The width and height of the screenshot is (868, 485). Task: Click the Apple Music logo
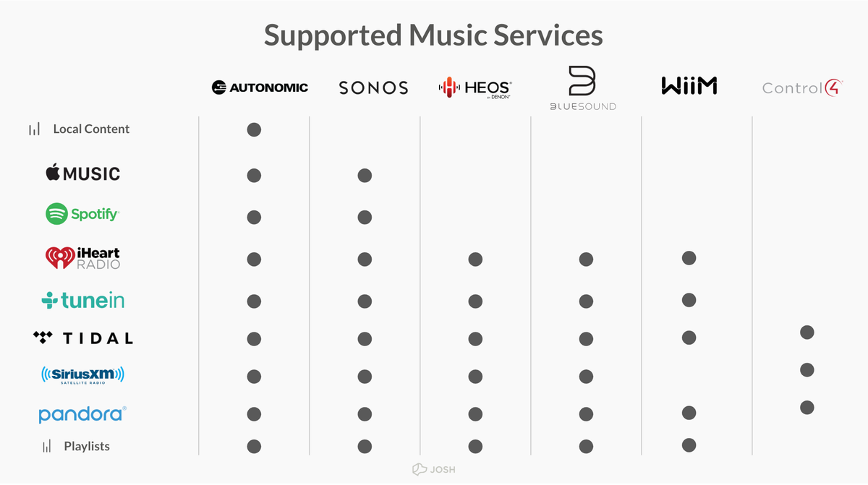pyautogui.click(x=82, y=173)
